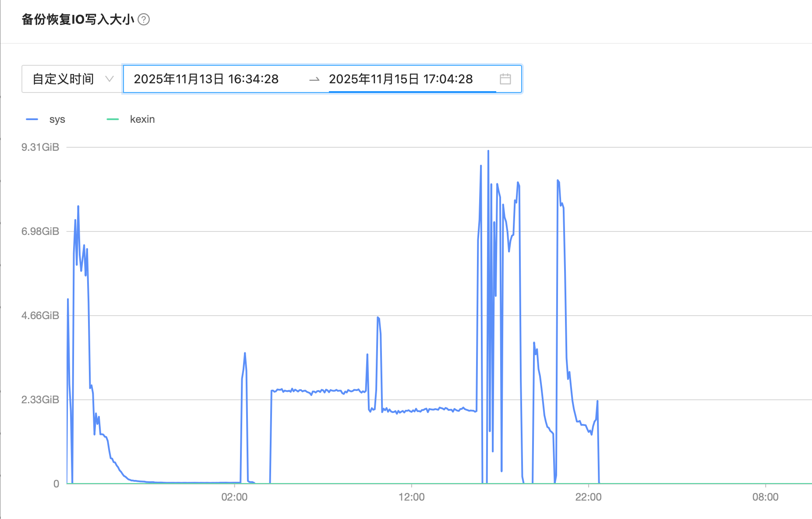
Task: Open the calendar picker icon
Action: (505, 79)
